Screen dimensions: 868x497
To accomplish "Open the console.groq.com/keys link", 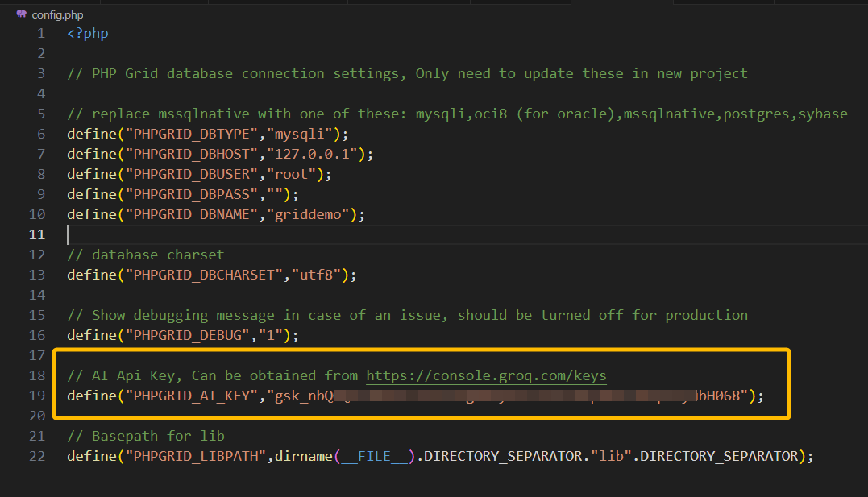I will [x=486, y=375].
